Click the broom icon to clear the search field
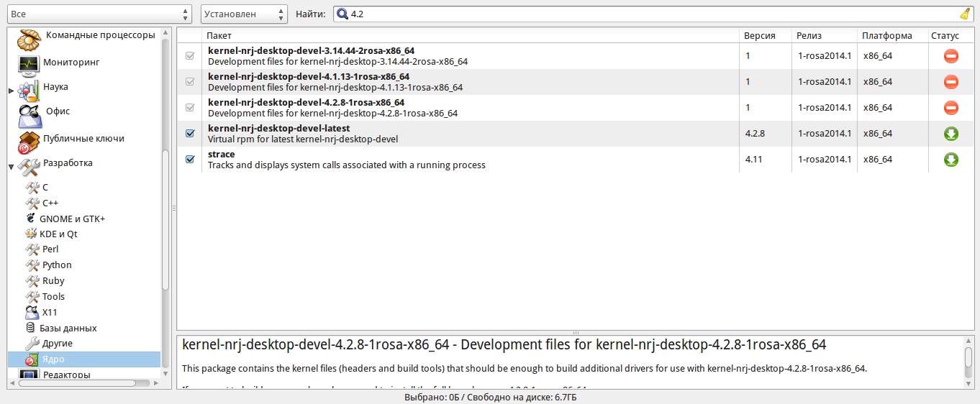Image resolution: width=980 pixels, height=404 pixels. (965, 14)
